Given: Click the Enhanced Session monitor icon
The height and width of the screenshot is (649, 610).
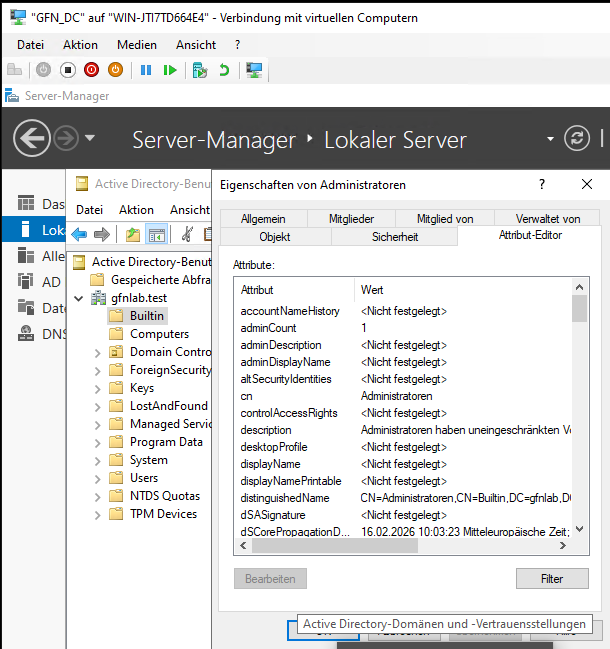Looking at the screenshot, I should click(x=254, y=70).
